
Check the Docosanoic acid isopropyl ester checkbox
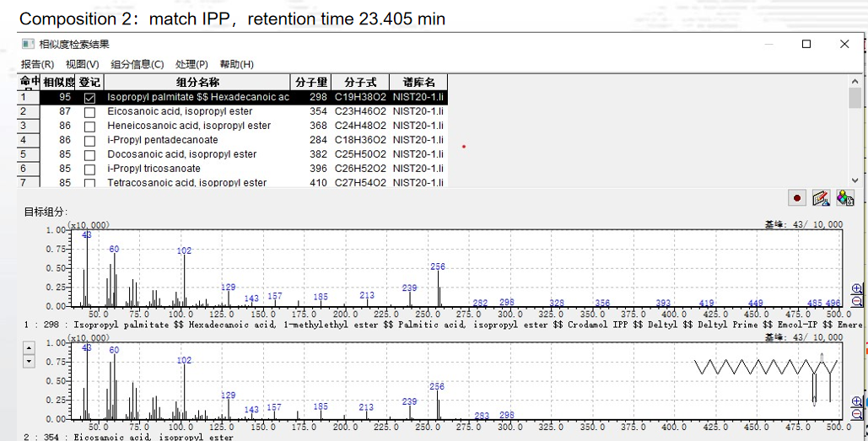pos(89,155)
